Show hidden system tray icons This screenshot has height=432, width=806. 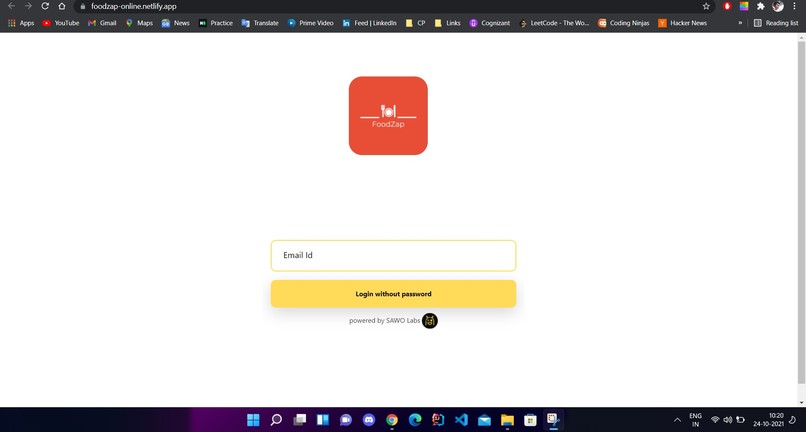click(x=677, y=420)
